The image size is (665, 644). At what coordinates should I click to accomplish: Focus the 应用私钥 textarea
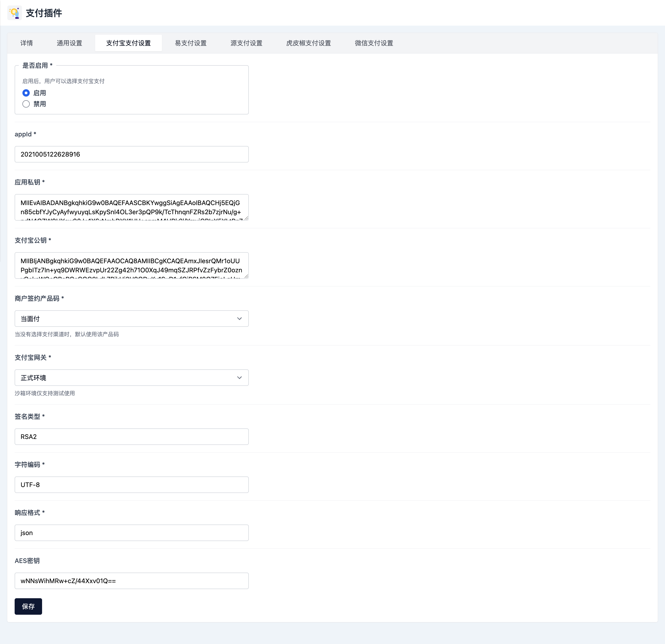(131, 207)
